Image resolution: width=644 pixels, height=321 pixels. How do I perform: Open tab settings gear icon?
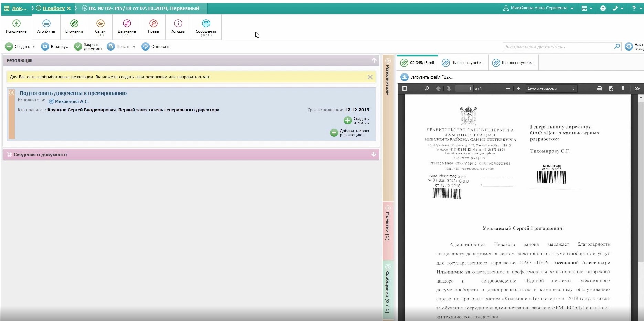point(629,46)
